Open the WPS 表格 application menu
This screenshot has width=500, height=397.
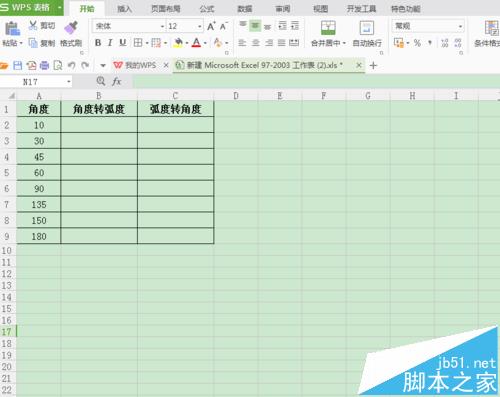click(32, 7)
